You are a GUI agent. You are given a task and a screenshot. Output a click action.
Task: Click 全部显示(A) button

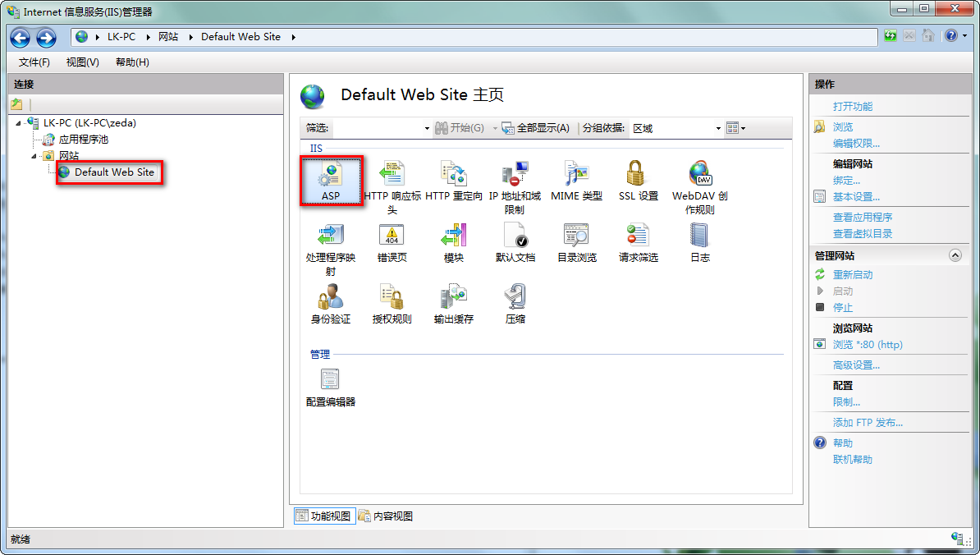click(x=536, y=128)
